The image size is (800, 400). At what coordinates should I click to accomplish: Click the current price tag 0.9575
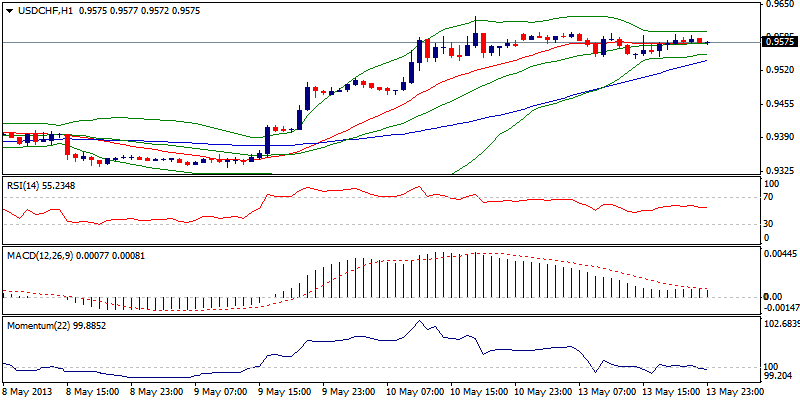779,42
